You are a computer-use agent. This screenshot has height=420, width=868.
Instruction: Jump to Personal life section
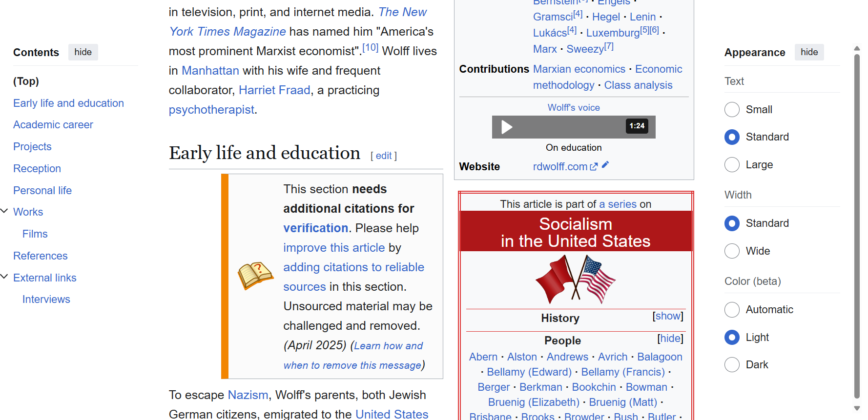tap(42, 191)
